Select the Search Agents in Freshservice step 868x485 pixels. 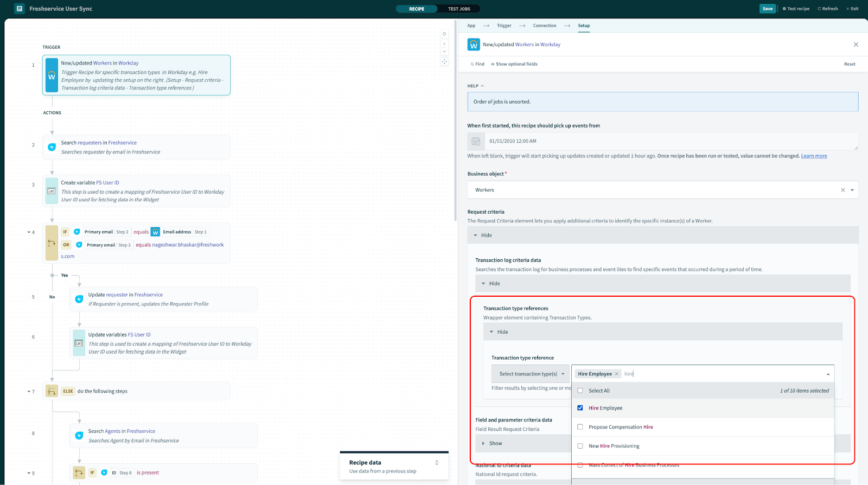[x=163, y=436]
